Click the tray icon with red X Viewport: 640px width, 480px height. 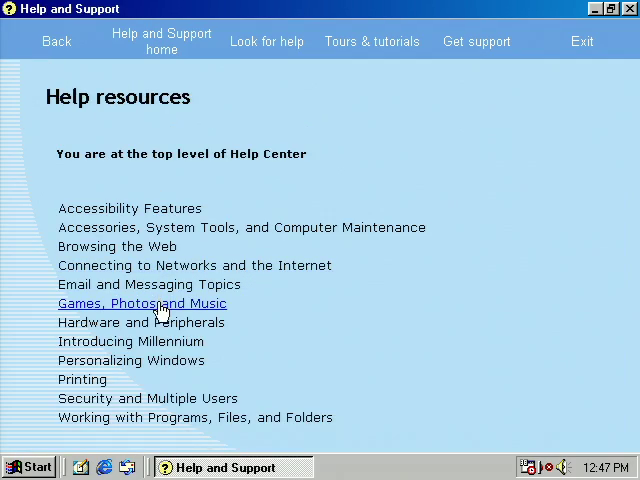pos(546,467)
